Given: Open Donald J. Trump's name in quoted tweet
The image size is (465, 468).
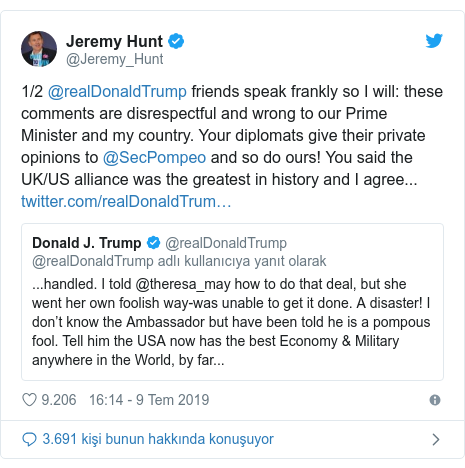Looking at the screenshot, I should (x=87, y=243).
